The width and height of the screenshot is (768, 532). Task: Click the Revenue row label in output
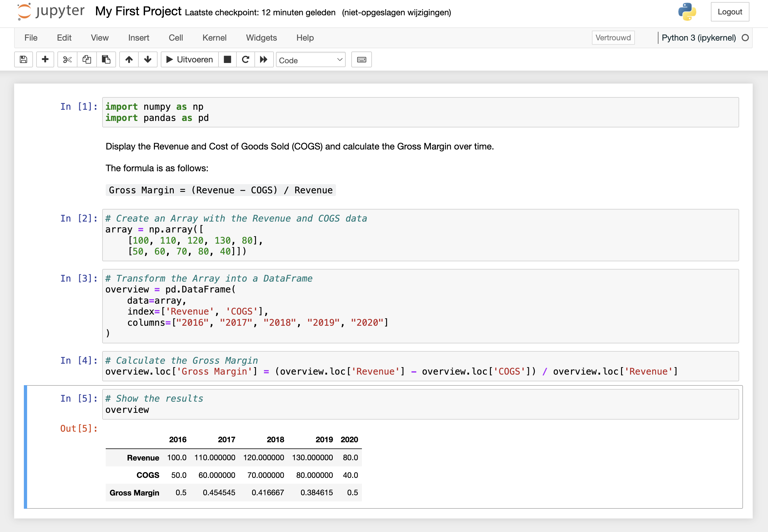[x=143, y=458]
